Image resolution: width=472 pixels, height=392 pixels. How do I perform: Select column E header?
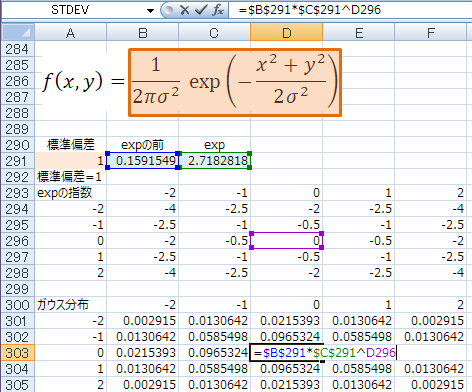tap(358, 33)
